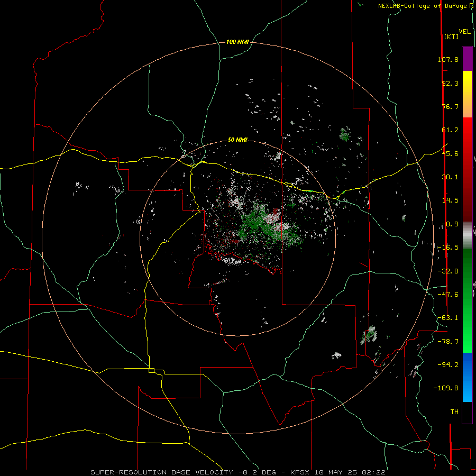This screenshot has width=476, height=476.
Task: Select the -109.8 legend value
Action: [446, 388]
